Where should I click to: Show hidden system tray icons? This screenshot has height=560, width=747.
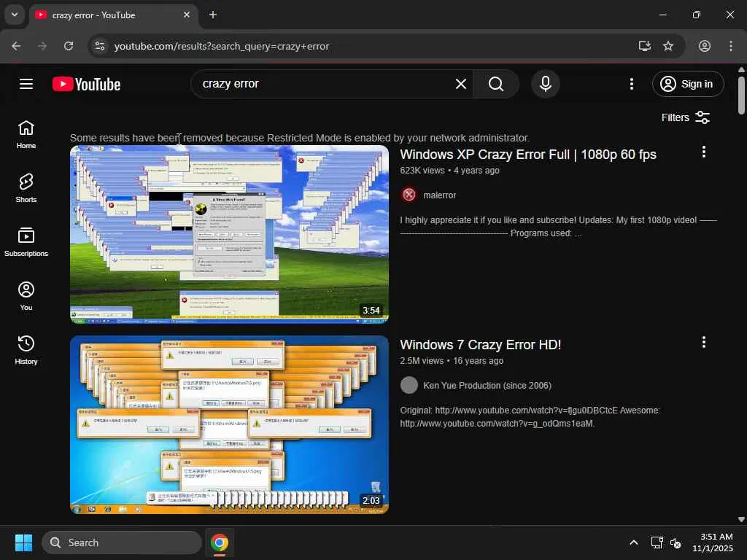click(x=634, y=542)
